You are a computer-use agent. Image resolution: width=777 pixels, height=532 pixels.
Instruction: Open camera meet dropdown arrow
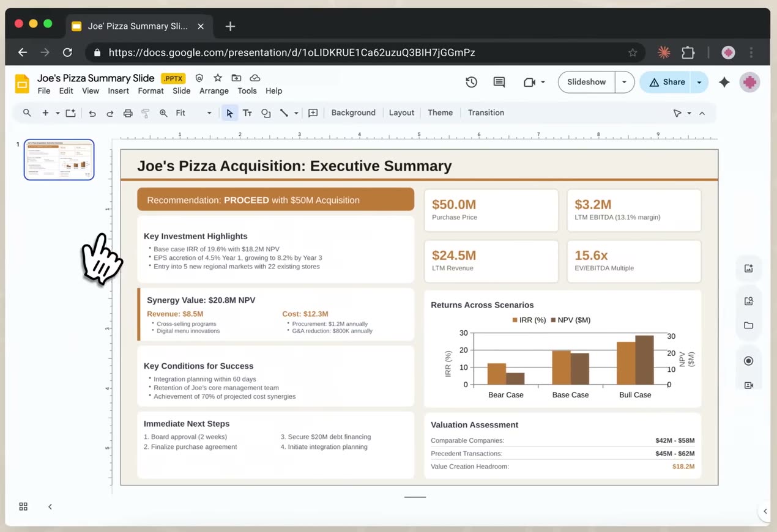coord(543,82)
